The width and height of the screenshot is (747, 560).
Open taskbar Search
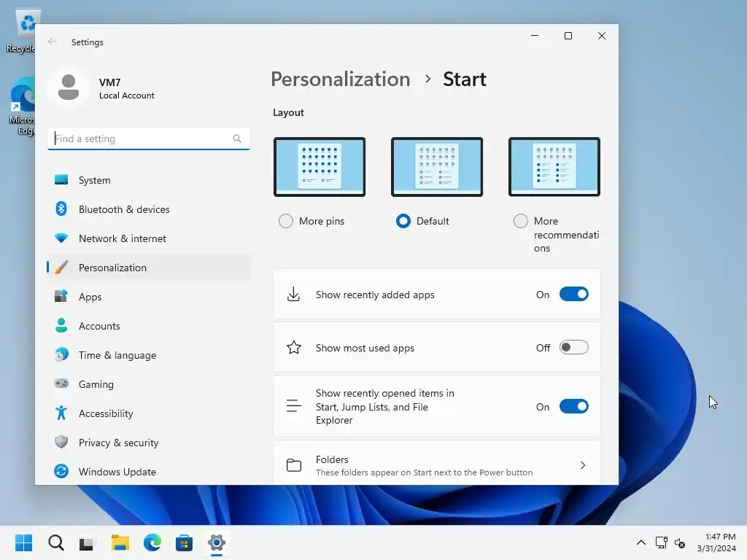[55, 542]
